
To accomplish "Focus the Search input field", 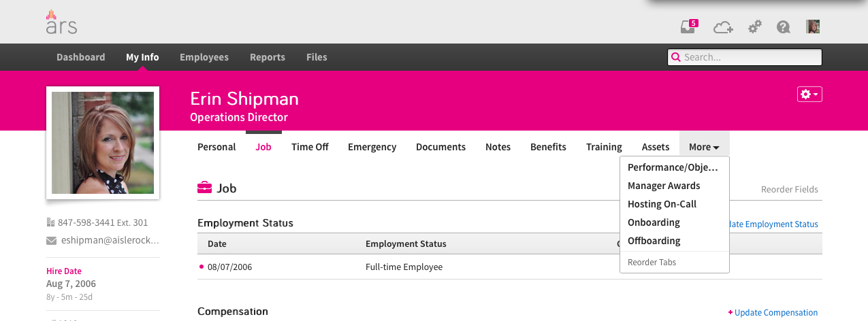I will pyautogui.click(x=749, y=57).
